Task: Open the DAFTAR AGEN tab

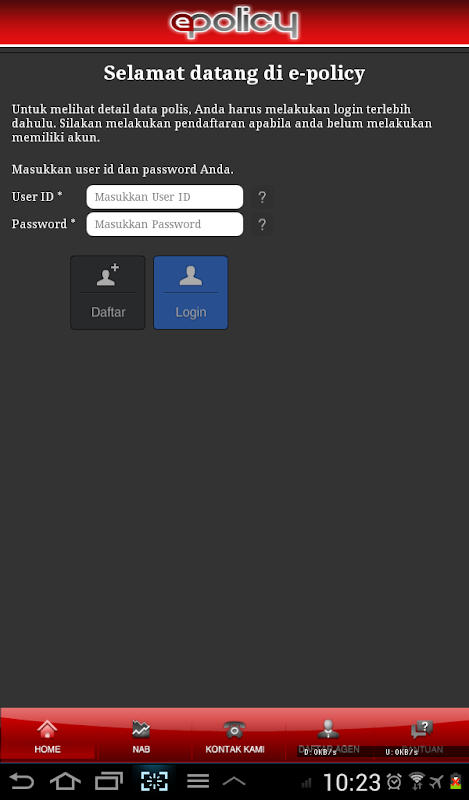Action: point(329,736)
